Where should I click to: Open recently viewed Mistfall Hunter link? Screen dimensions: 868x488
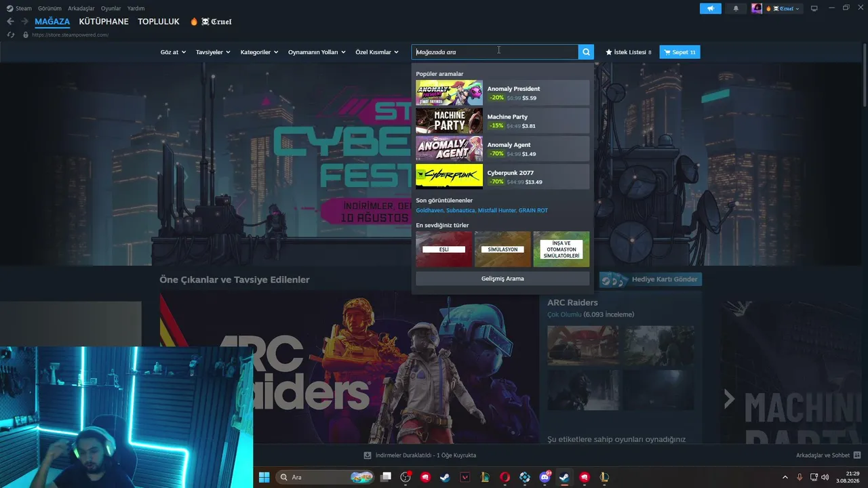[x=497, y=211]
